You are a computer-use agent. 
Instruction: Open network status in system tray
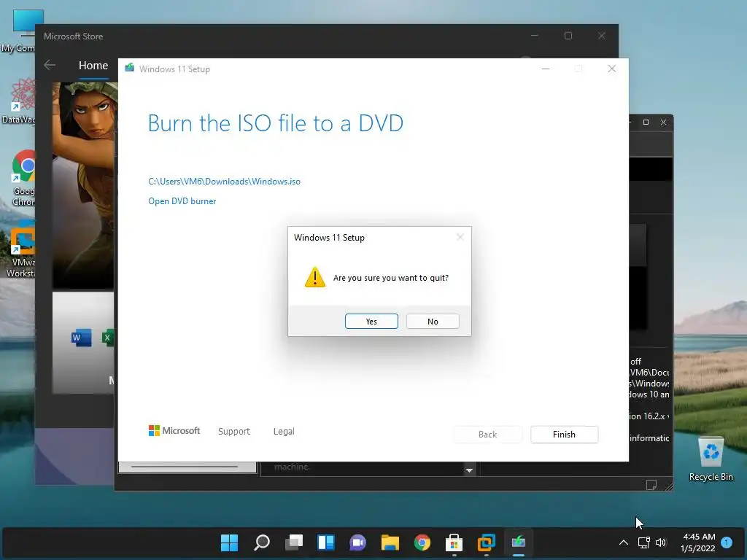pos(643,542)
